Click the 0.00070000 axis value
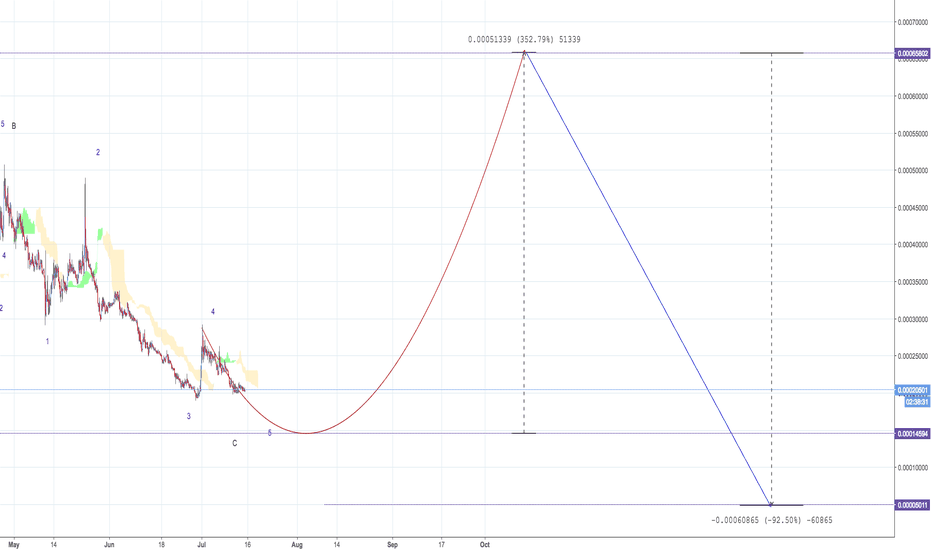The height and width of the screenshot is (550, 932). [912, 22]
